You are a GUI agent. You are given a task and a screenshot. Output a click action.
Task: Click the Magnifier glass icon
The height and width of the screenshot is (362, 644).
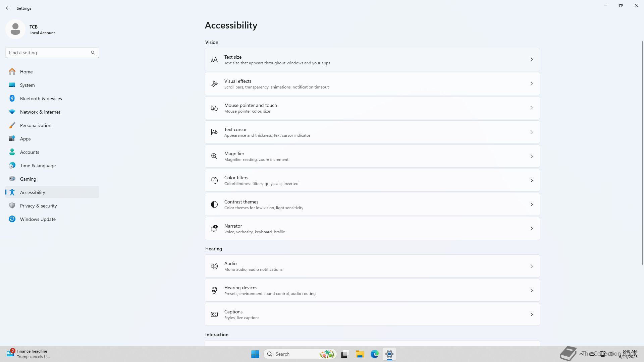tap(214, 156)
